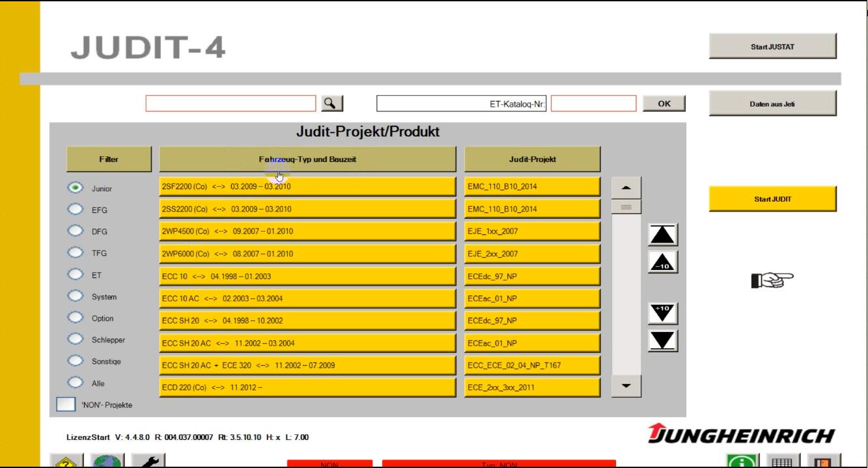Screen dimensions: 868x468
Task: Open the green info icon
Action: point(744,461)
